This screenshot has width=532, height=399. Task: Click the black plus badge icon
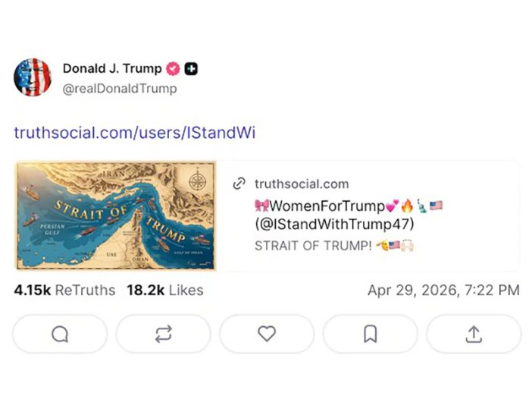point(191,69)
